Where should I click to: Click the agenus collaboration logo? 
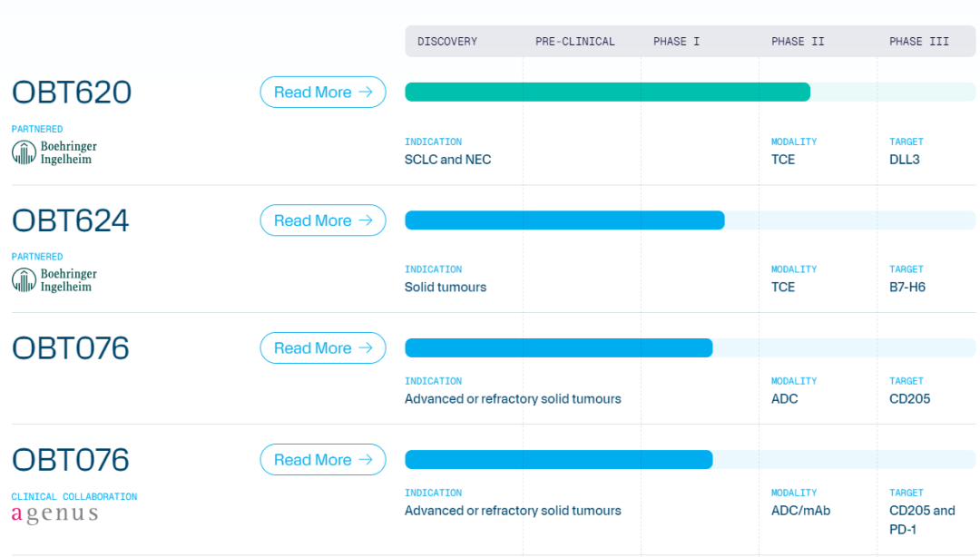(x=54, y=514)
